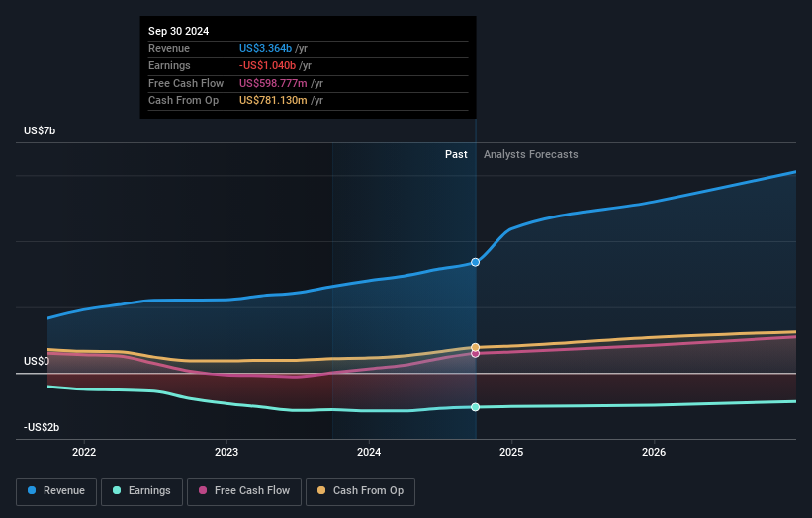812x518 pixels.
Task: Select the Cash From Op data point marker
Action: tap(475, 347)
